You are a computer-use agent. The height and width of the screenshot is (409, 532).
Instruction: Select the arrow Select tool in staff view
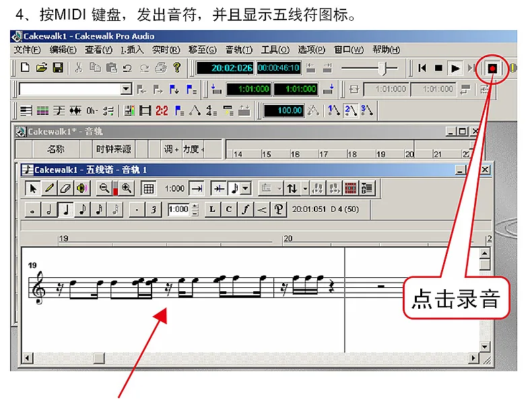coord(33,188)
